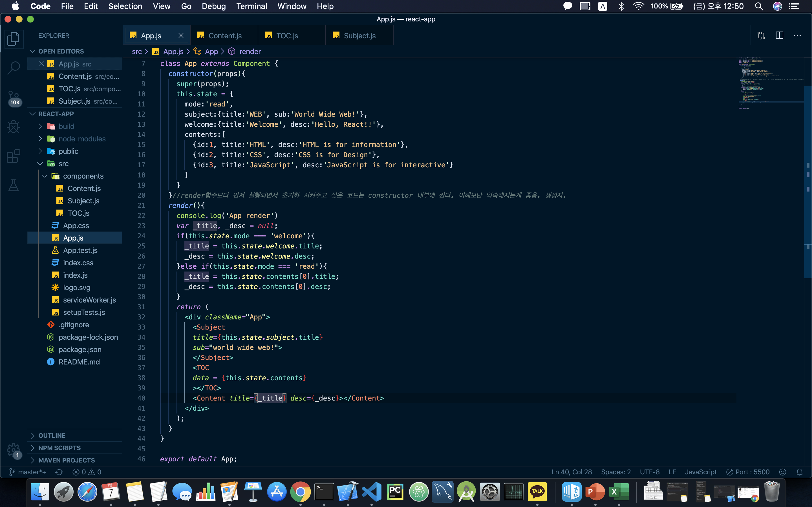
Task: Toggle Live Server Port : 5500
Action: (748, 472)
